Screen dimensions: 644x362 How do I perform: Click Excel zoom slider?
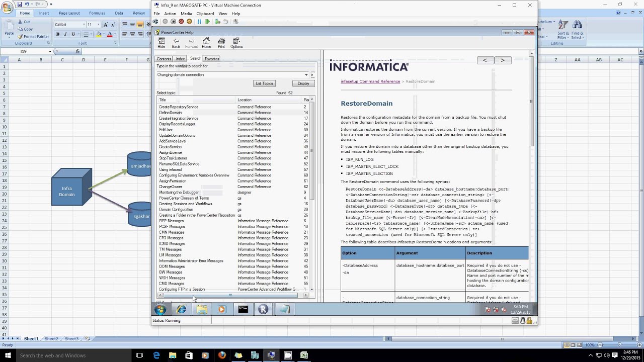click(620, 345)
